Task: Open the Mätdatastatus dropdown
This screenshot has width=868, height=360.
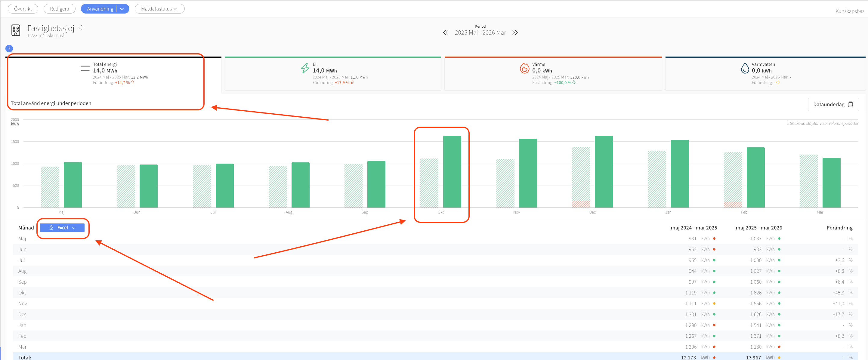Action: [159, 9]
